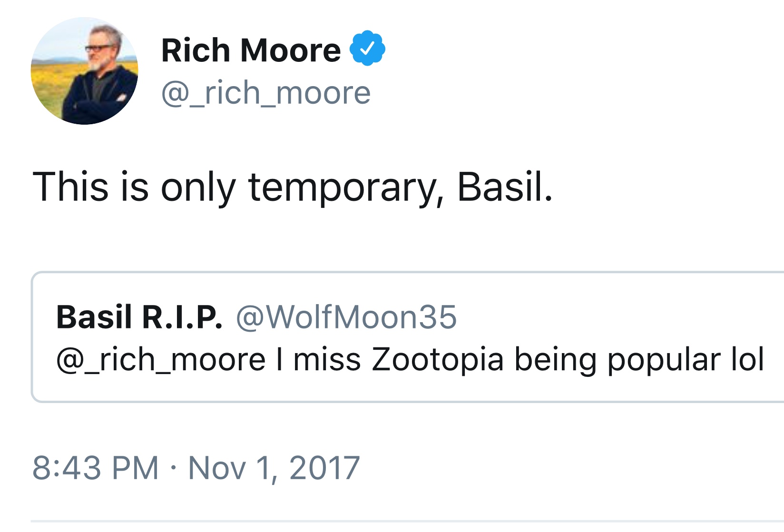Click the word "being" in quoted tweet

point(555,360)
